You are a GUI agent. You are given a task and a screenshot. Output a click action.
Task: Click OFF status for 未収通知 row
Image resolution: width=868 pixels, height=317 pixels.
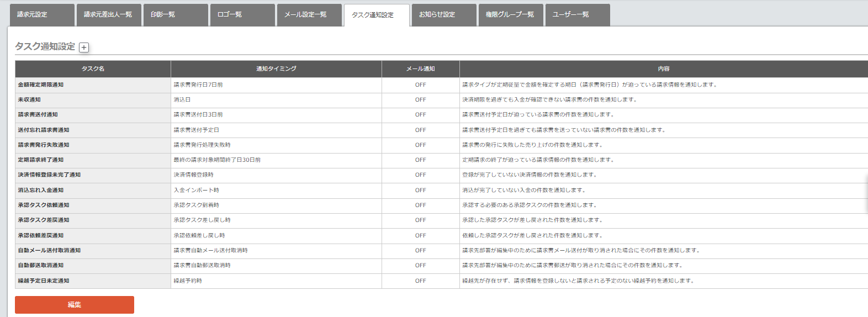420,100
